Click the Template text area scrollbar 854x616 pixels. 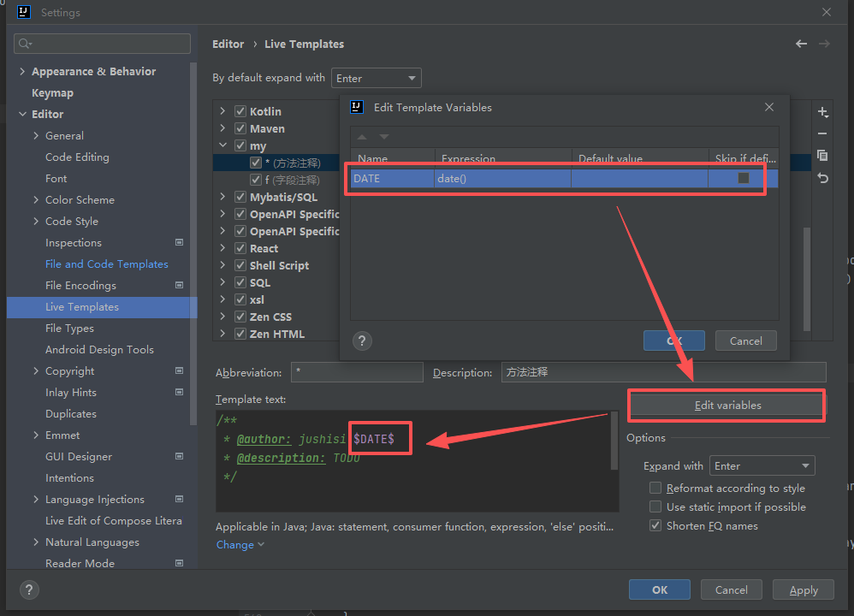coord(614,441)
